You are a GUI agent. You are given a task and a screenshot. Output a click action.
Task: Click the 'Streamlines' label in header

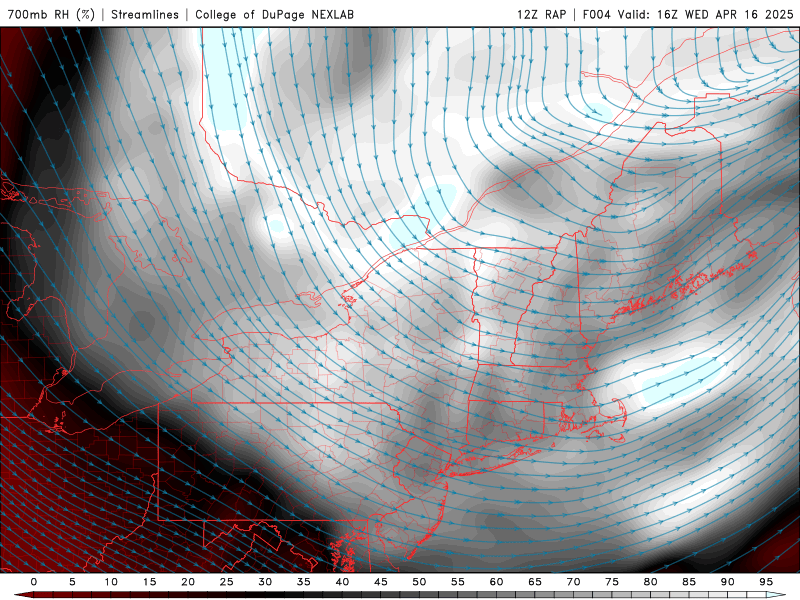click(145, 14)
